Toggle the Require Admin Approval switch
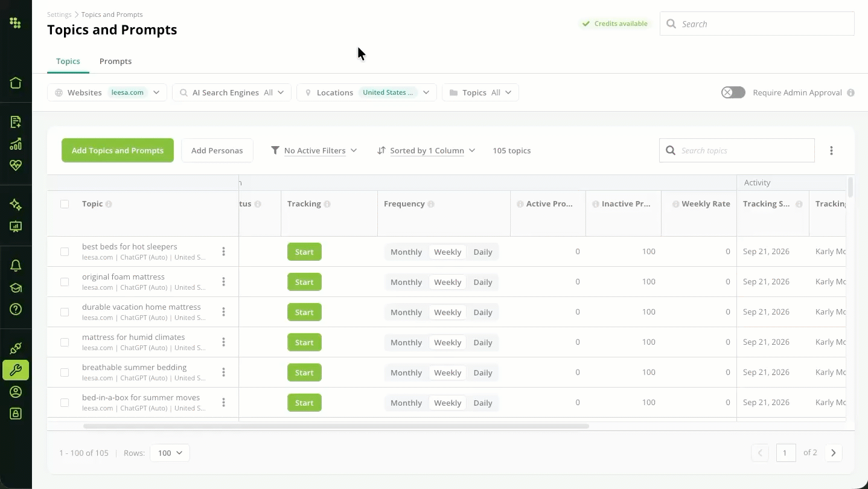This screenshot has height=489, width=868. coord(733,92)
